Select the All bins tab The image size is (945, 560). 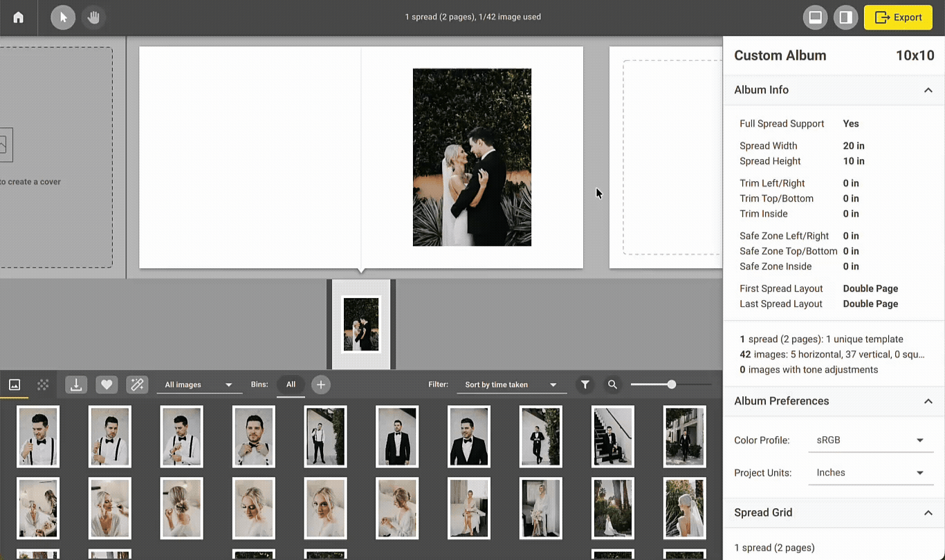pyautogui.click(x=291, y=385)
